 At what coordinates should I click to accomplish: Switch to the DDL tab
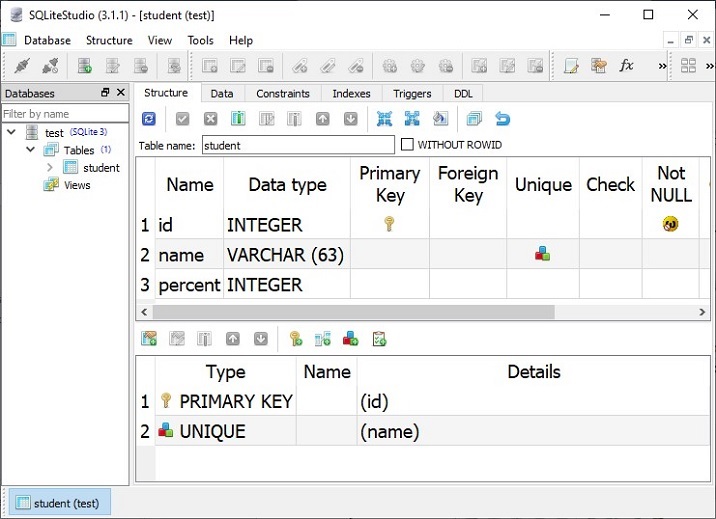click(x=463, y=93)
